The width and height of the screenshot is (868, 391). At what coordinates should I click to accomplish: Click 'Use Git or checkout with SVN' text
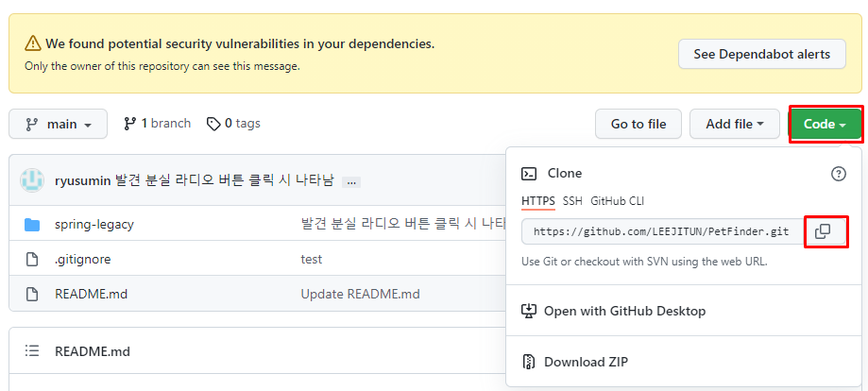pos(644,262)
